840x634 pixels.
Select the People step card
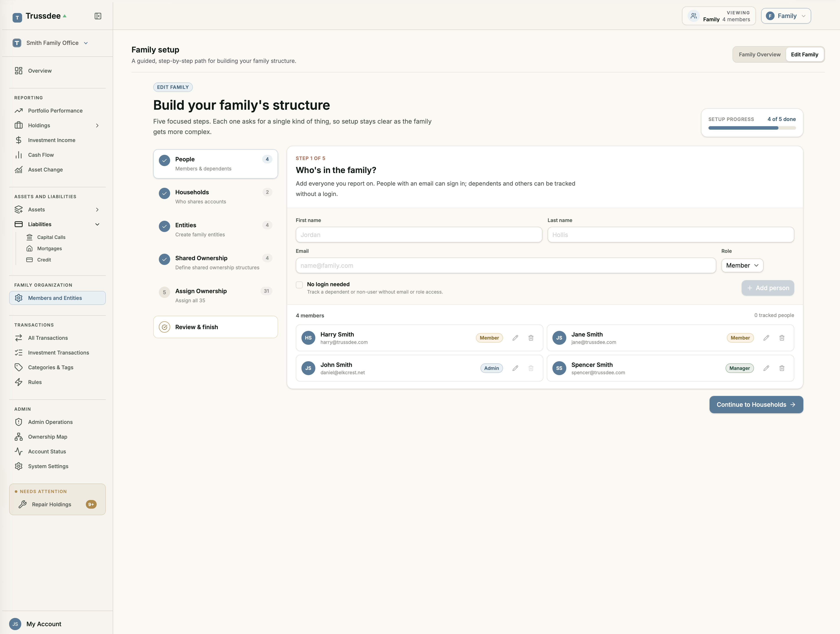[215, 164]
